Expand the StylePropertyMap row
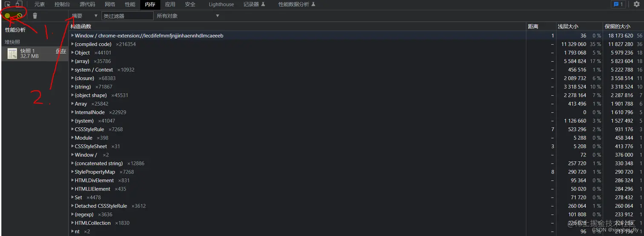The image size is (644, 236). click(x=72, y=172)
